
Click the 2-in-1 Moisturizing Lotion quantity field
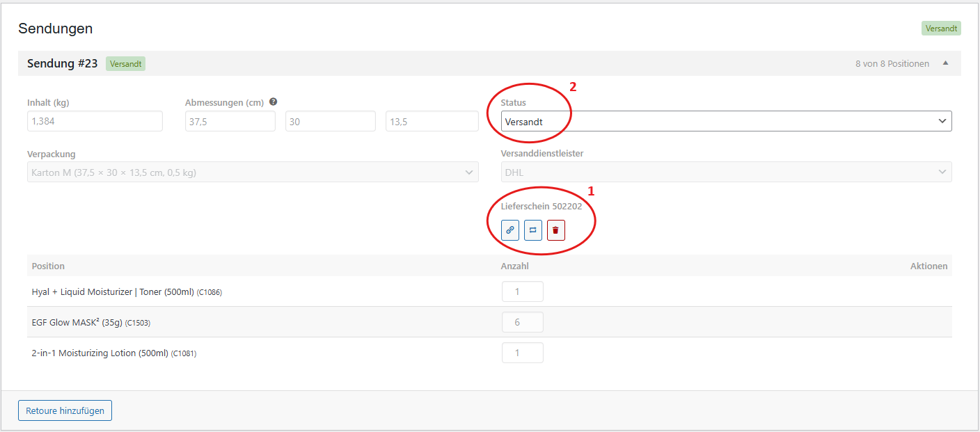pos(522,353)
